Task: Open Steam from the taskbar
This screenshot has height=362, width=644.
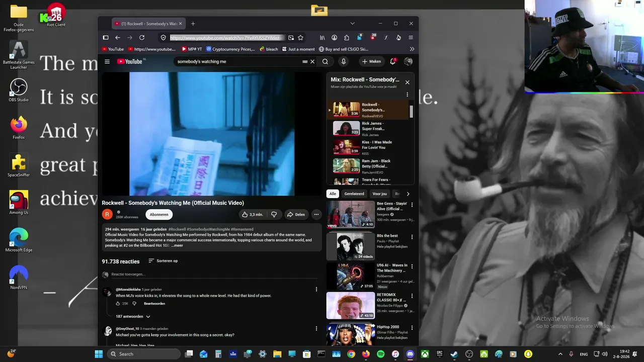Action: click(x=454, y=354)
